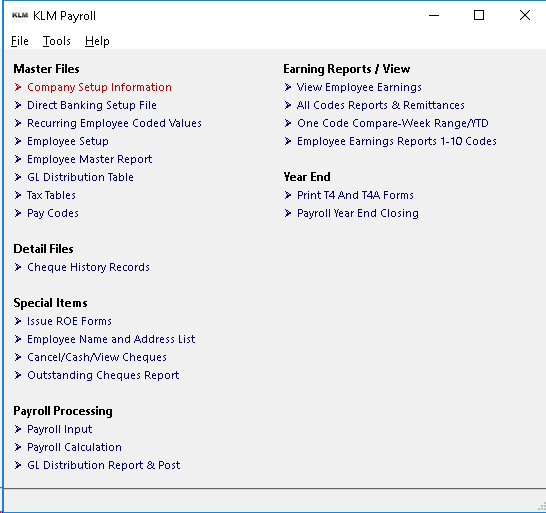Click arrow icon beside Cheque History Records
This screenshot has height=513, width=546.
click(18, 267)
